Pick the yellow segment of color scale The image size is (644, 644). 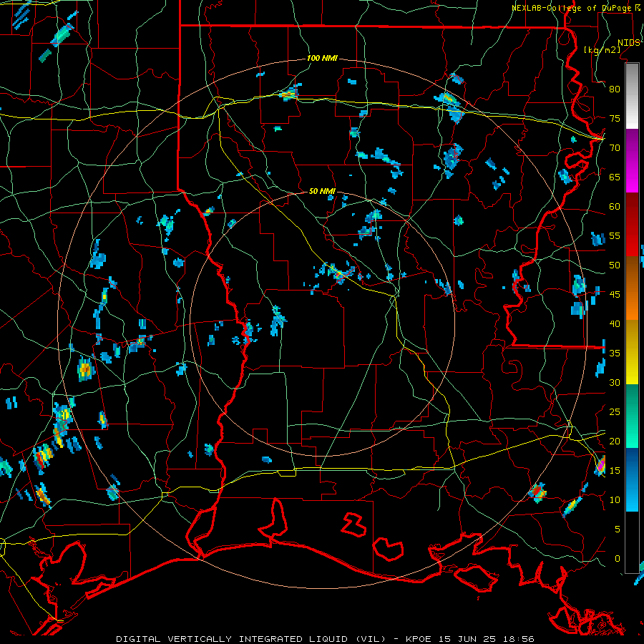632,352
